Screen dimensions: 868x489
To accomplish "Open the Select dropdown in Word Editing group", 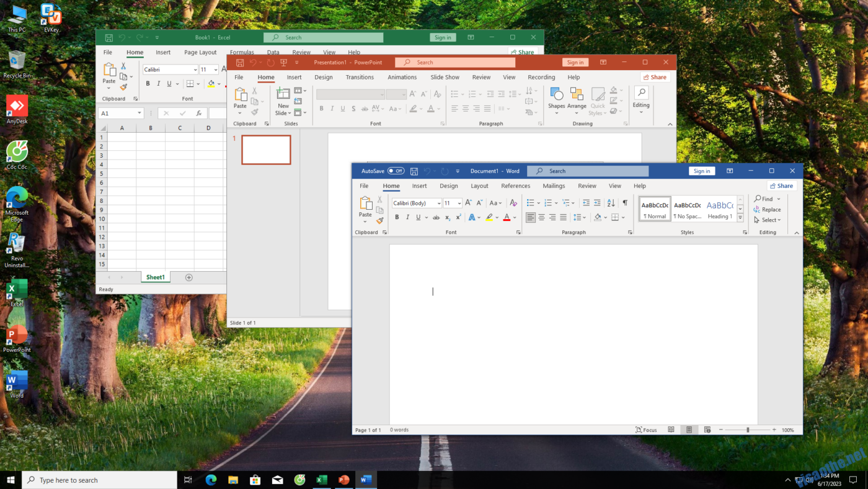I will [x=768, y=220].
